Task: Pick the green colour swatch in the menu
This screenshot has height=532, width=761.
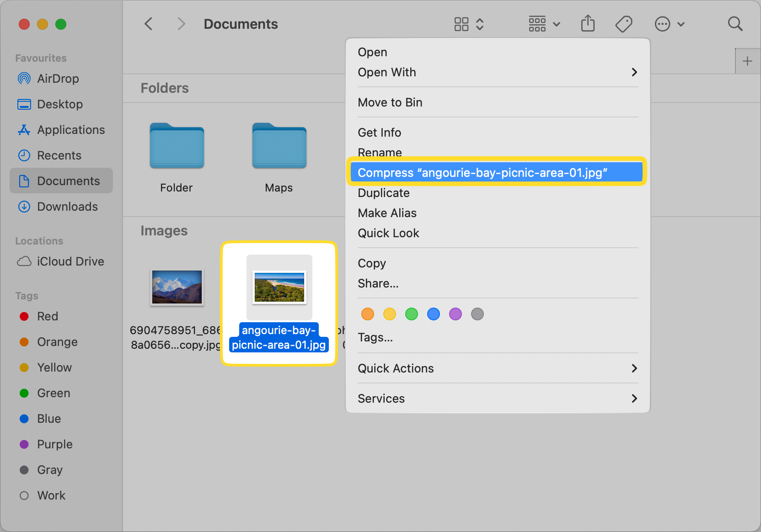Action: [411, 314]
